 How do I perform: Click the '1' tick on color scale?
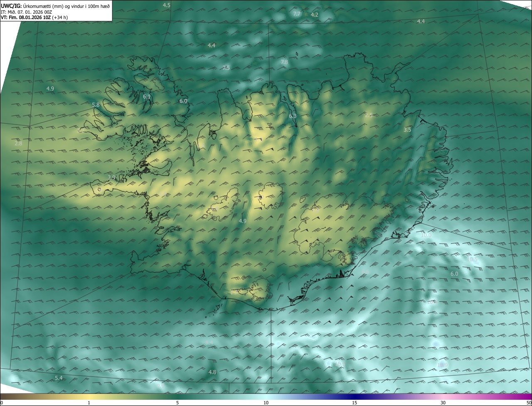[x=89, y=403]
